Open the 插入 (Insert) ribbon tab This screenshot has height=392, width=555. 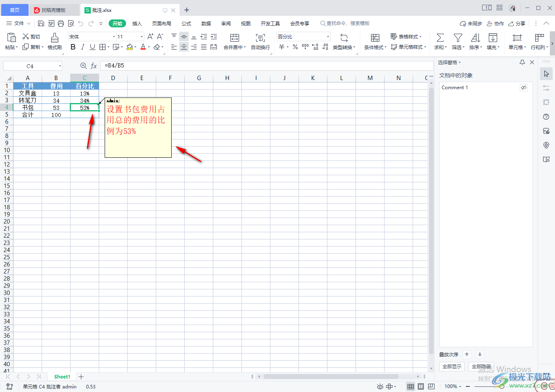137,23
